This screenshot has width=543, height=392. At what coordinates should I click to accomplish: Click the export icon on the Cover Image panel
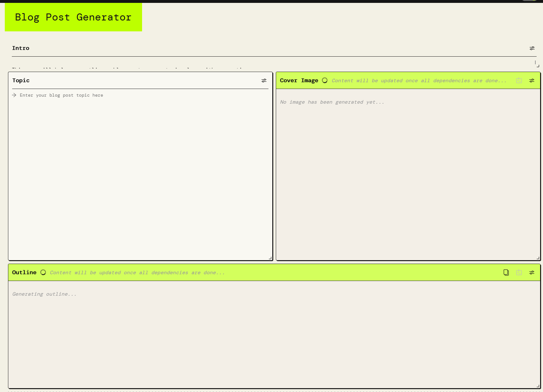coord(519,80)
